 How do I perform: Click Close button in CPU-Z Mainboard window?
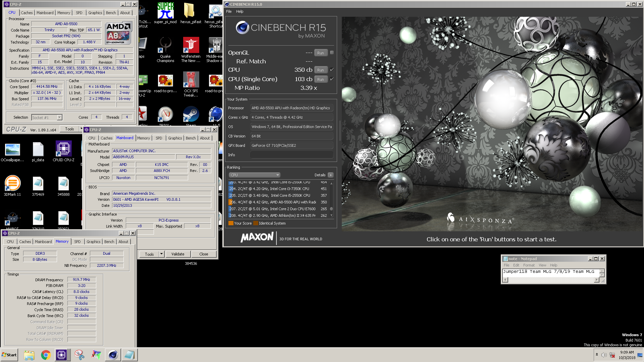204,254
